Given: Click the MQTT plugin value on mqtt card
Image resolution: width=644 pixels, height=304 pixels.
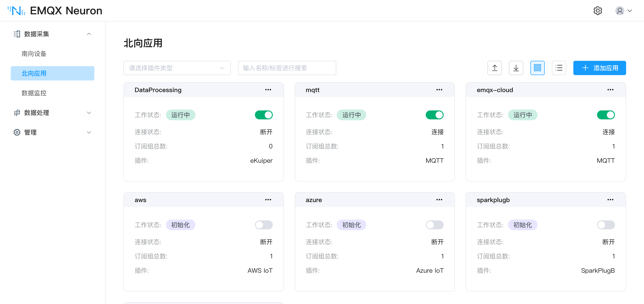Looking at the screenshot, I should [x=434, y=160].
